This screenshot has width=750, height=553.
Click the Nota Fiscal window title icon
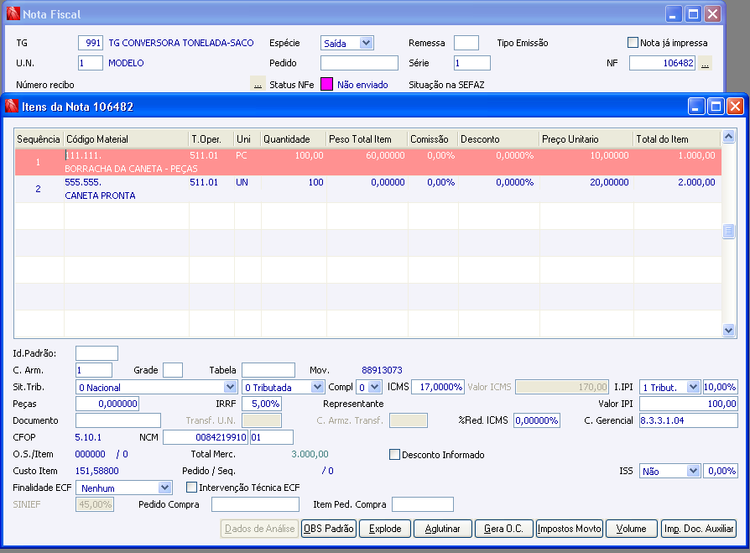coord(12,14)
